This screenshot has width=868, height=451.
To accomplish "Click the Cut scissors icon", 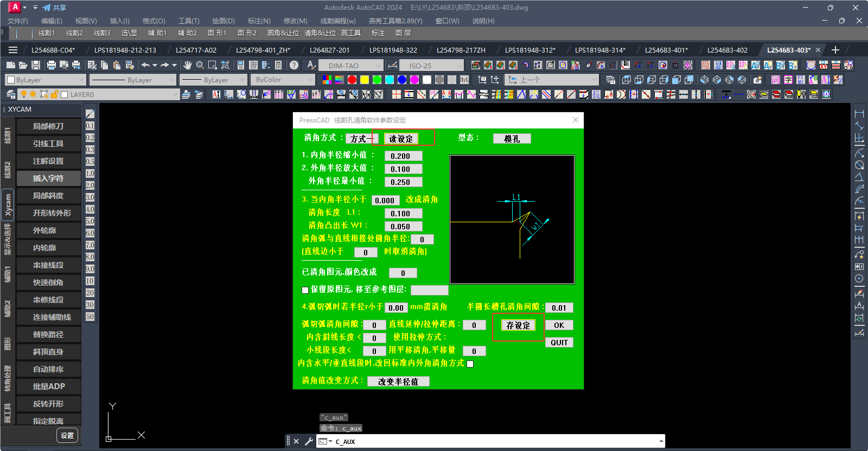I will pos(92,65).
